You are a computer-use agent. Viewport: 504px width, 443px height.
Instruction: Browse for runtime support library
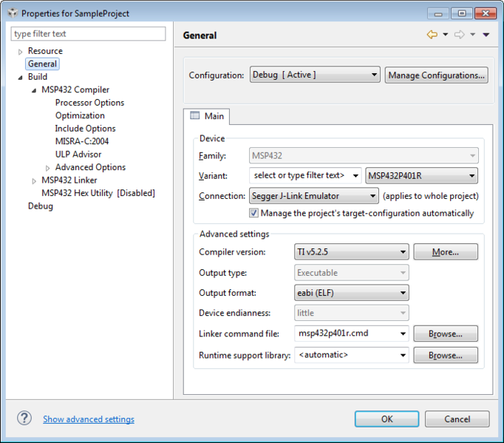coord(446,355)
